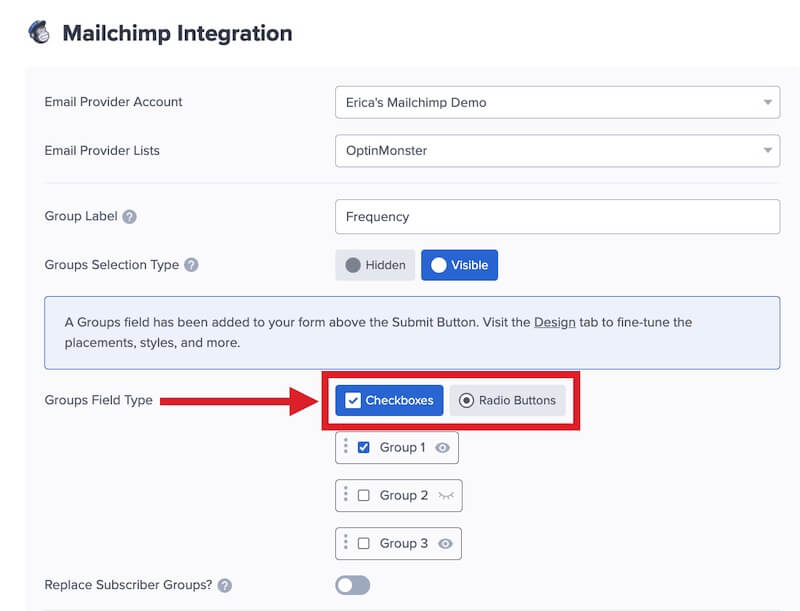Screen dimensions: 800x611
Task: Open the Email Provider Lists dropdown
Action: (x=559, y=150)
